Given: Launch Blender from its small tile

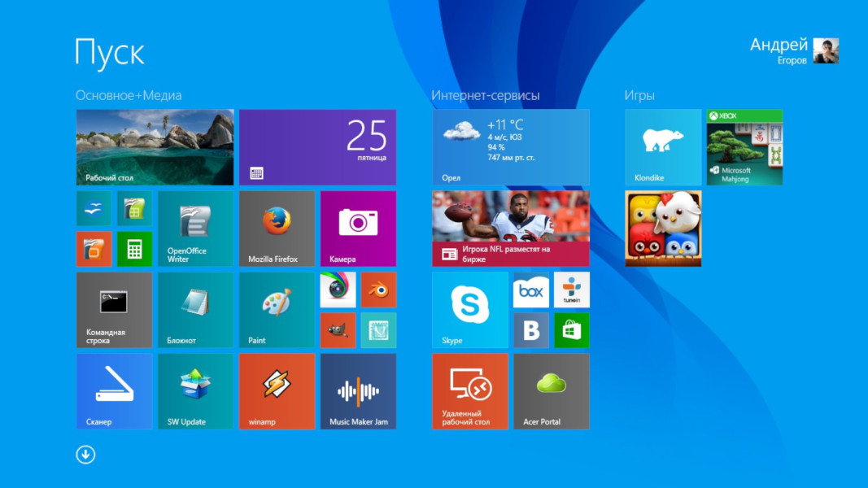Looking at the screenshot, I should 378,290.
